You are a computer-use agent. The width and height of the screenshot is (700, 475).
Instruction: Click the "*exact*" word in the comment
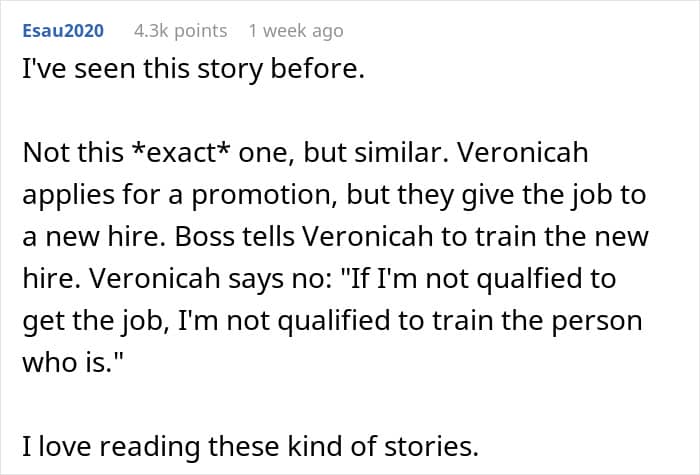(162, 159)
